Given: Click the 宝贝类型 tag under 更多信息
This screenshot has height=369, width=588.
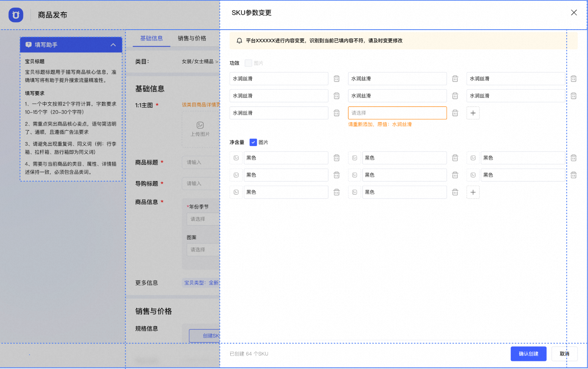Looking at the screenshot, I should (x=201, y=283).
